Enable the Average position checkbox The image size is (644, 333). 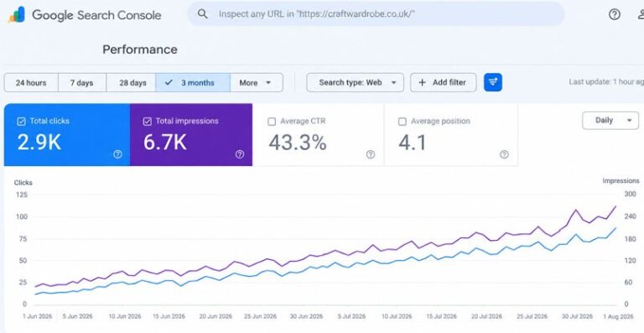click(402, 122)
